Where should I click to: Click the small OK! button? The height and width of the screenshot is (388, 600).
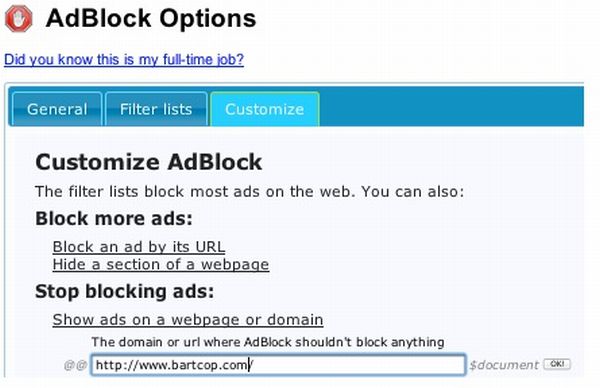557,364
